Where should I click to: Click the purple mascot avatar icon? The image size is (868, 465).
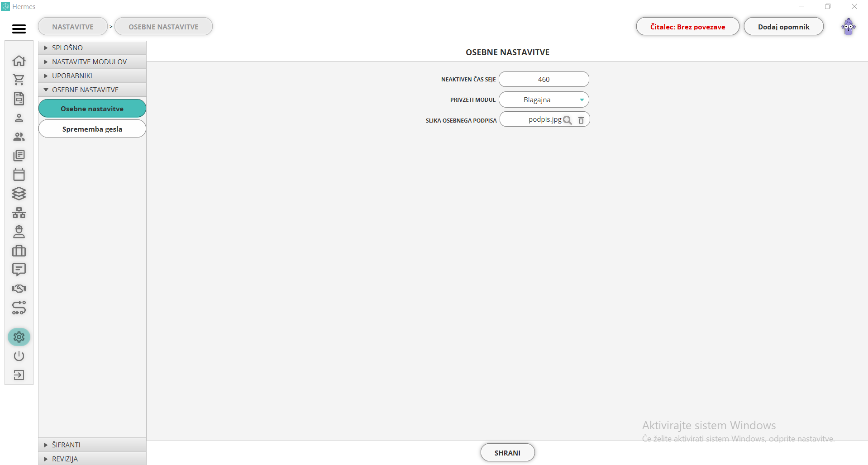849,27
